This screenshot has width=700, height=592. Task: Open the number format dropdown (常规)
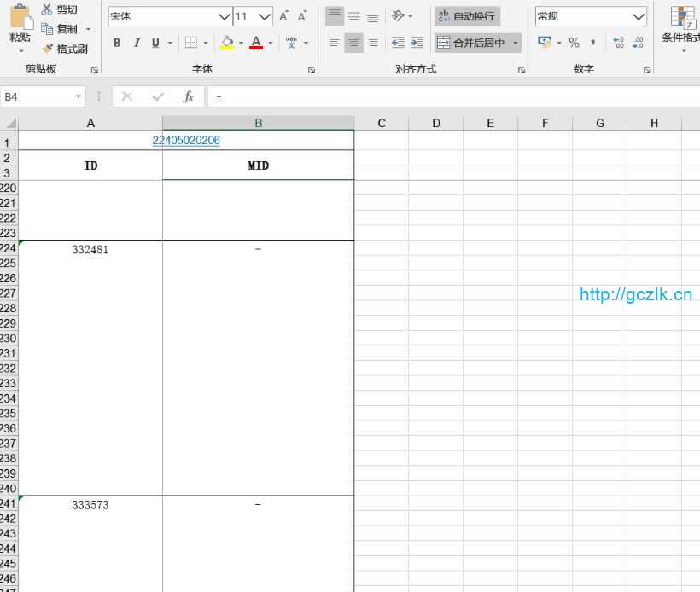pyautogui.click(x=639, y=16)
